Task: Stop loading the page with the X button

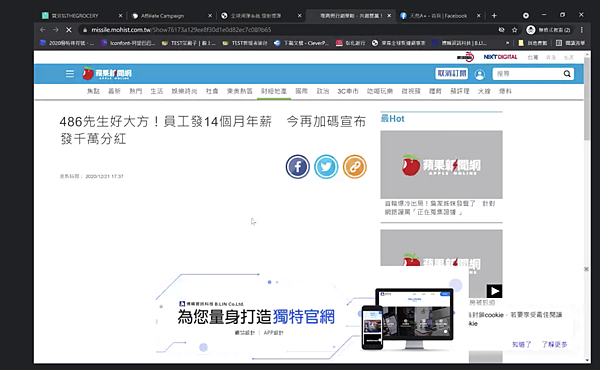Action: (69, 30)
